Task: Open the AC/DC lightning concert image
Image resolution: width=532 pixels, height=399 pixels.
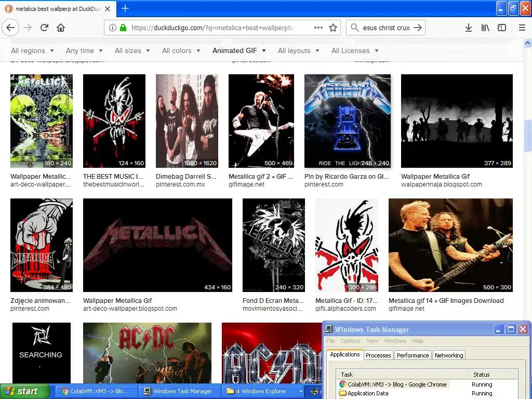Action: click(147, 353)
